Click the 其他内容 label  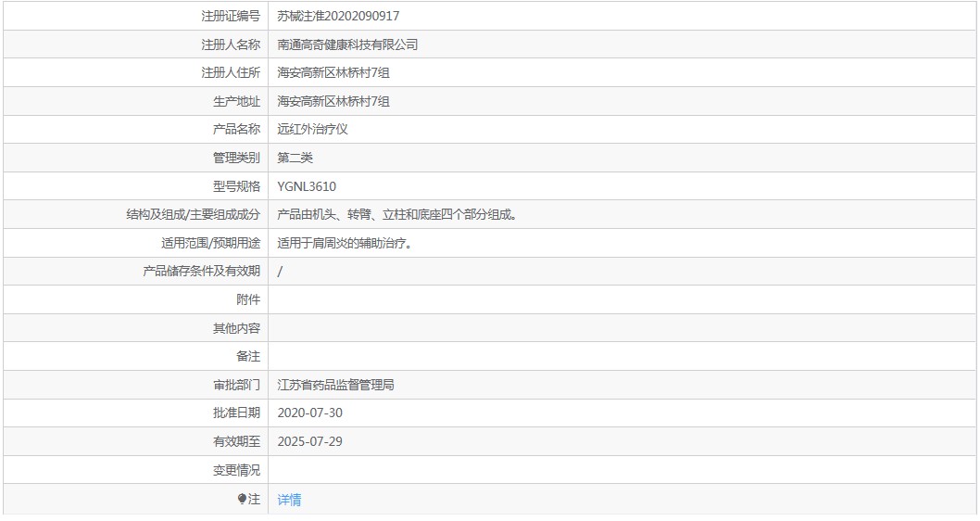[236, 328]
